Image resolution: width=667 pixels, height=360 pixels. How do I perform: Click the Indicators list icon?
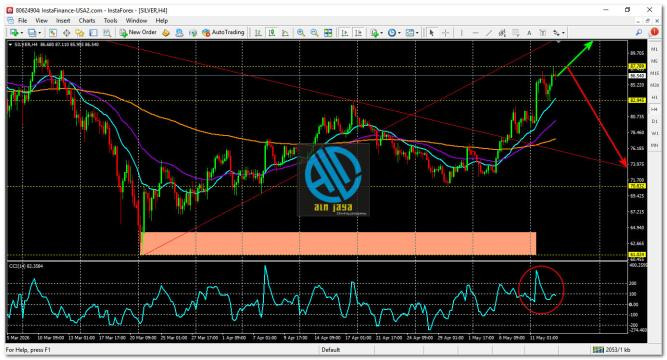pyautogui.click(x=374, y=32)
